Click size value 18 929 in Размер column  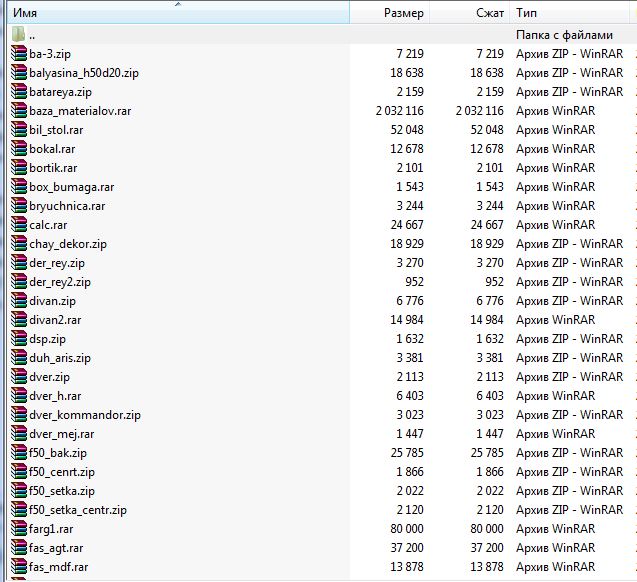pyautogui.click(x=407, y=244)
